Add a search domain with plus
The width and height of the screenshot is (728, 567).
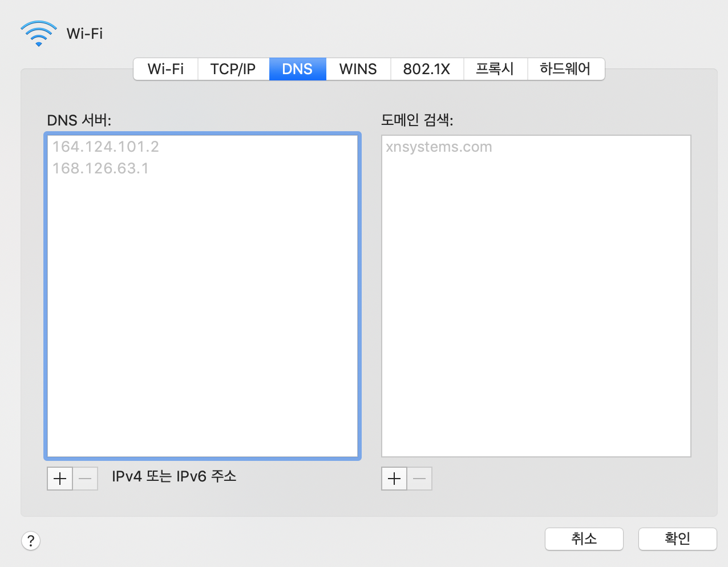click(394, 479)
